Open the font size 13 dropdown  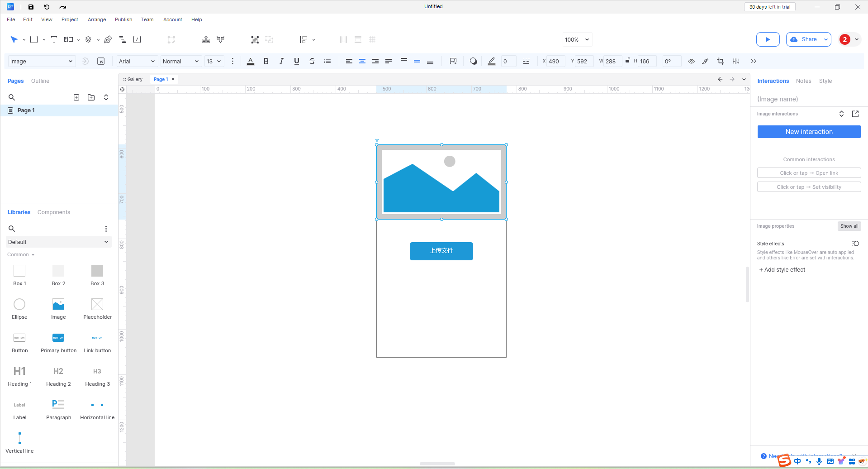214,61
